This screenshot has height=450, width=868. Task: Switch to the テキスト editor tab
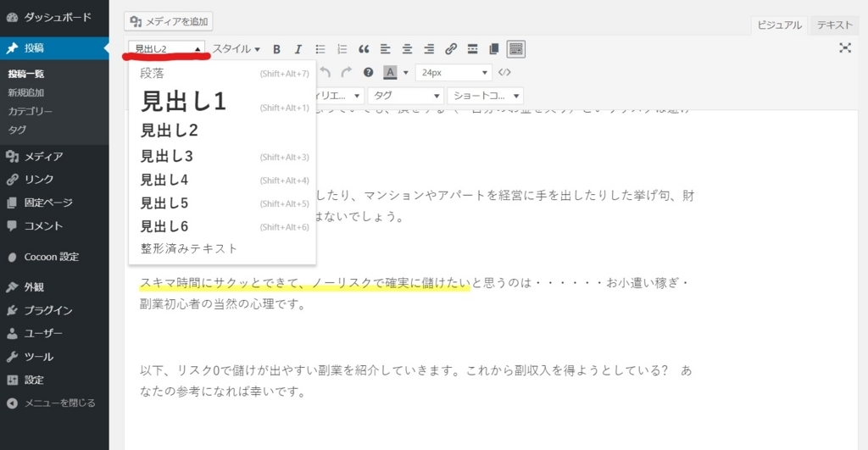point(834,25)
